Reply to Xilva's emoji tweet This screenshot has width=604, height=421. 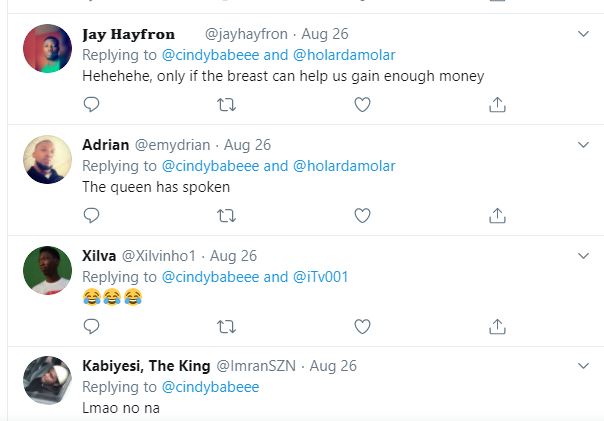pos(91,325)
